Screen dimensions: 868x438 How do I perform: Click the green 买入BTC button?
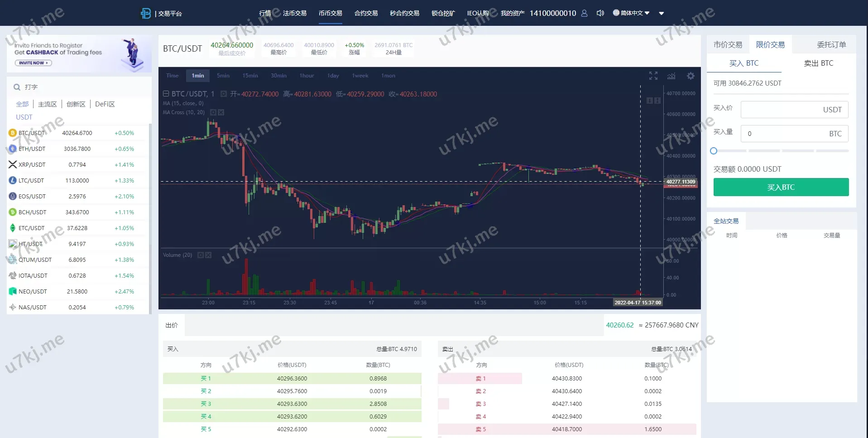point(781,187)
